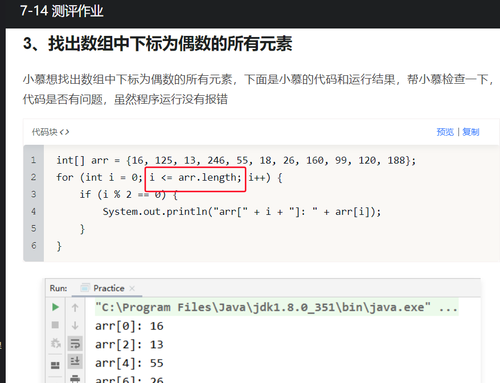Click the down arrow stack-trace icon
This screenshot has width=500, height=383.
(75, 325)
